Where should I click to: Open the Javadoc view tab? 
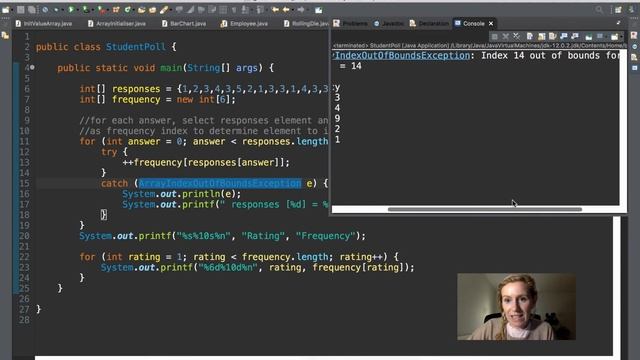coord(389,24)
